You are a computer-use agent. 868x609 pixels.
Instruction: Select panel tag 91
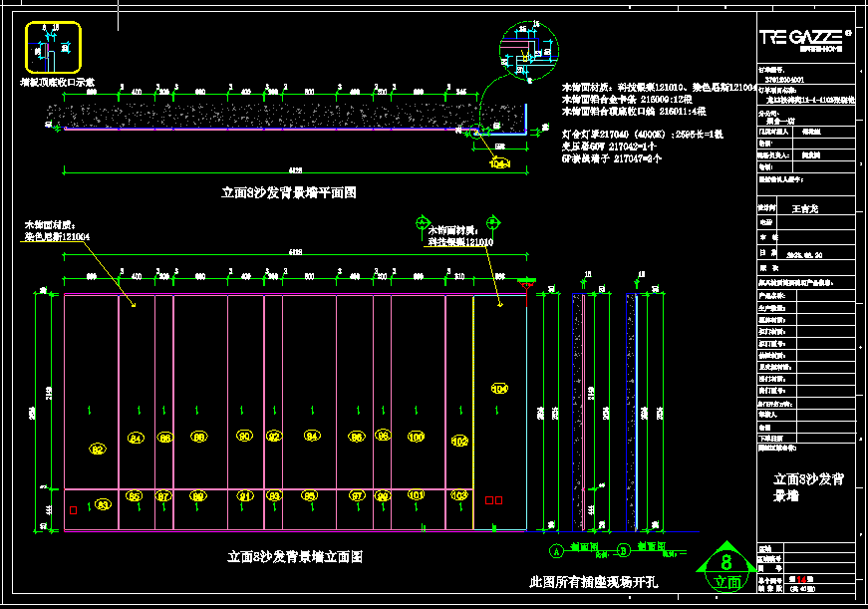pyautogui.click(x=245, y=495)
